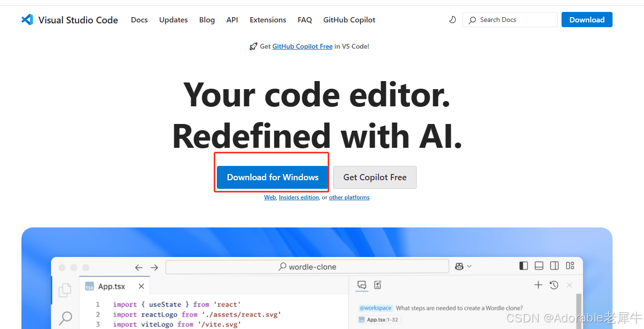
Task: Click the Search Docs input field
Action: [x=510, y=20]
